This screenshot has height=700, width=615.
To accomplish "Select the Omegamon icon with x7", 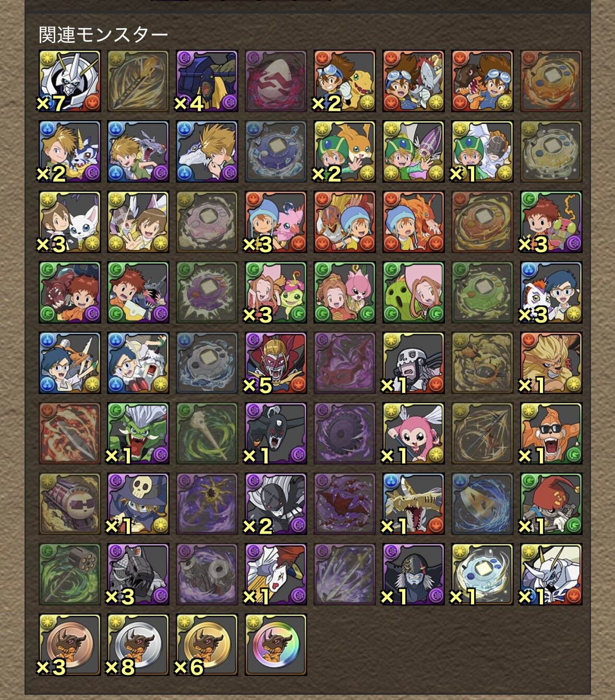I will (69, 81).
